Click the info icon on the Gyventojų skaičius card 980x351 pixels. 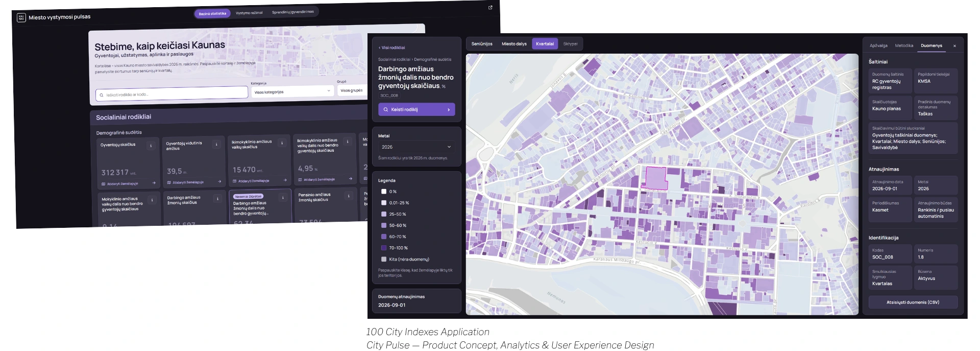coord(151,146)
